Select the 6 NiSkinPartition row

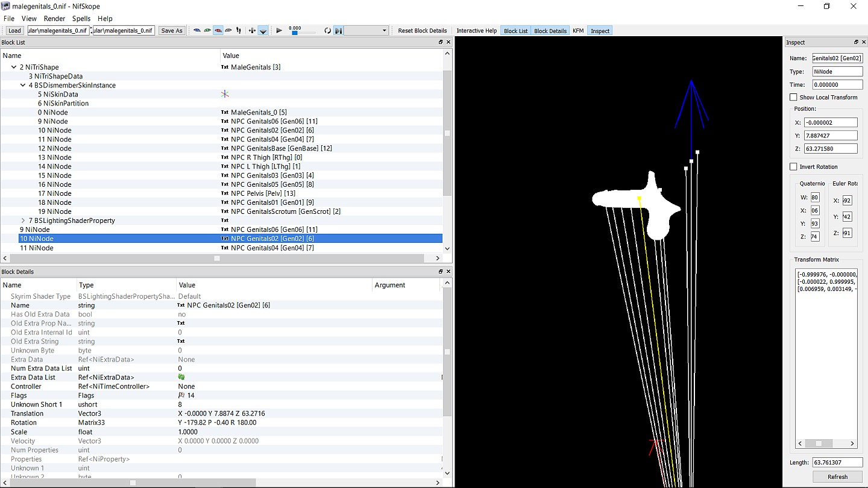pos(221,104)
